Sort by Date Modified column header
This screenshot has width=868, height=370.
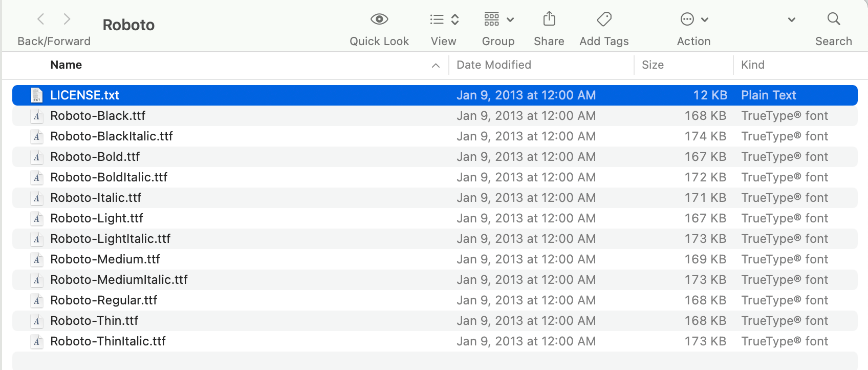[494, 65]
